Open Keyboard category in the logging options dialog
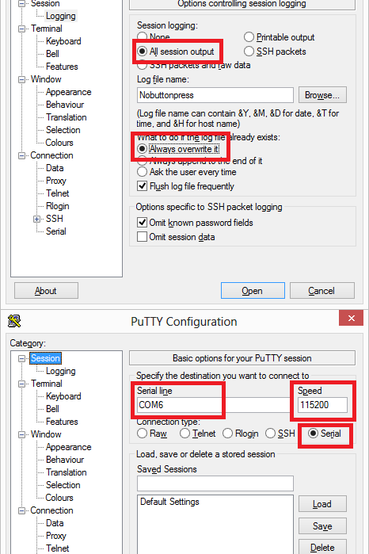Image resolution: width=369 pixels, height=554 pixels. [x=63, y=41]
